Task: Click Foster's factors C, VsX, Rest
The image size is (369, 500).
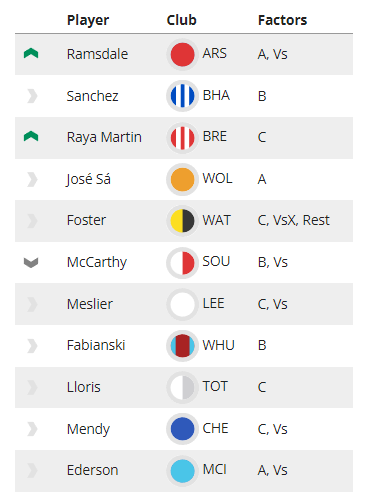Action: (x=293, y=220)
